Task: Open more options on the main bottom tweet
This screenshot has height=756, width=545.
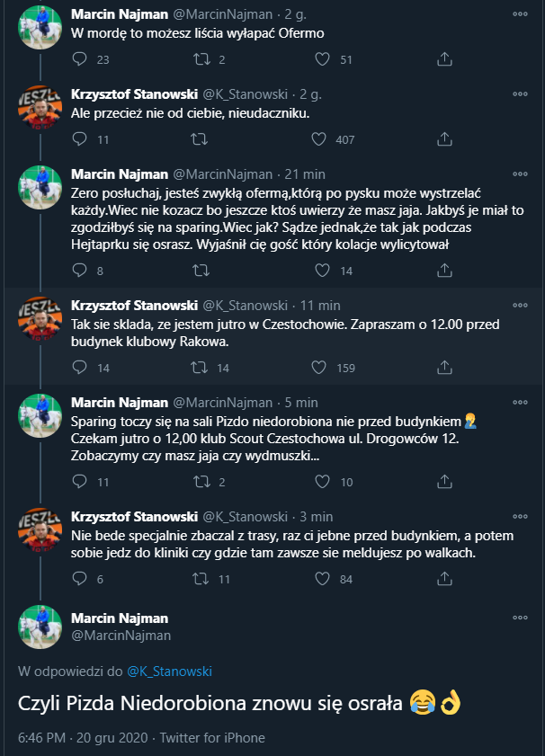Action: pyautogui.click(x=521, y=618)
